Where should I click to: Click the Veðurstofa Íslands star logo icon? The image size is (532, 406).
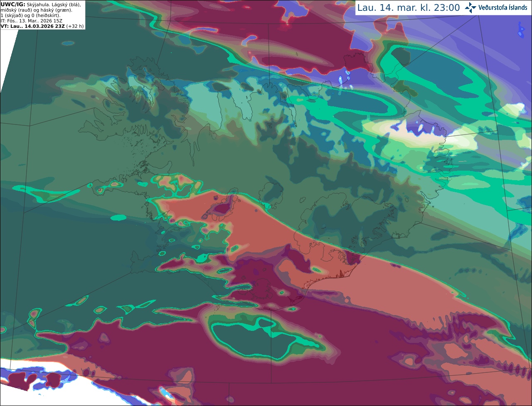point(470,7)
